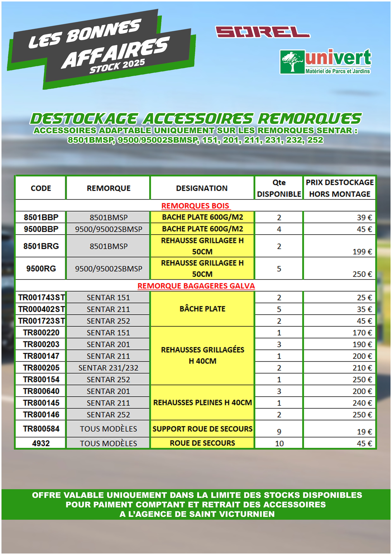Click REHAUSSES GRILLAGÉES H 40CM cell
The width and height of the screenshot is (392, 555).
[x=202, y=355]
